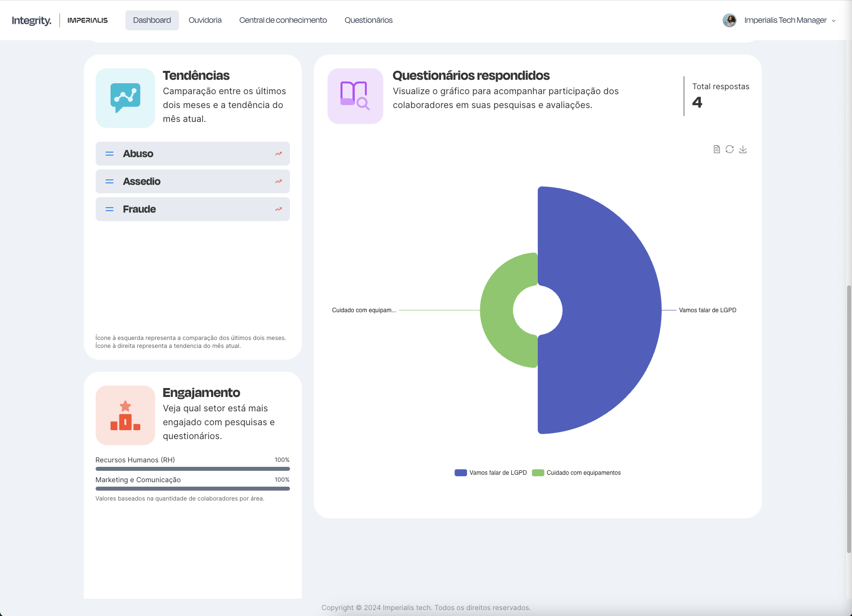Expand the Imperialis Tech Manager account dropdown
The width and height of the screenshot is (852, 616).
click(x=834, y=21)
